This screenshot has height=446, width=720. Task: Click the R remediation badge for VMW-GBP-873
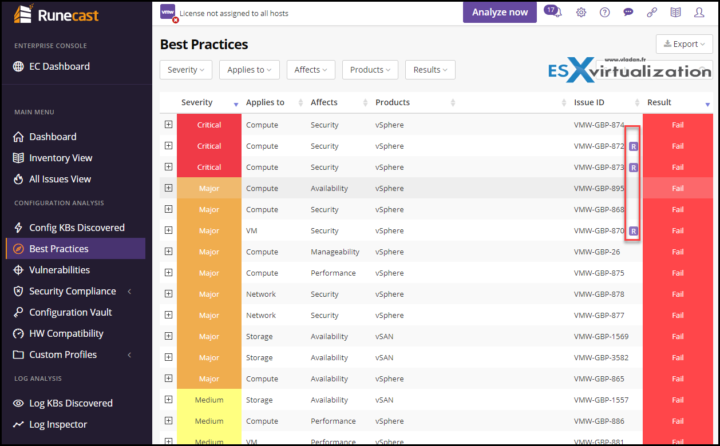tap(633, 168)
